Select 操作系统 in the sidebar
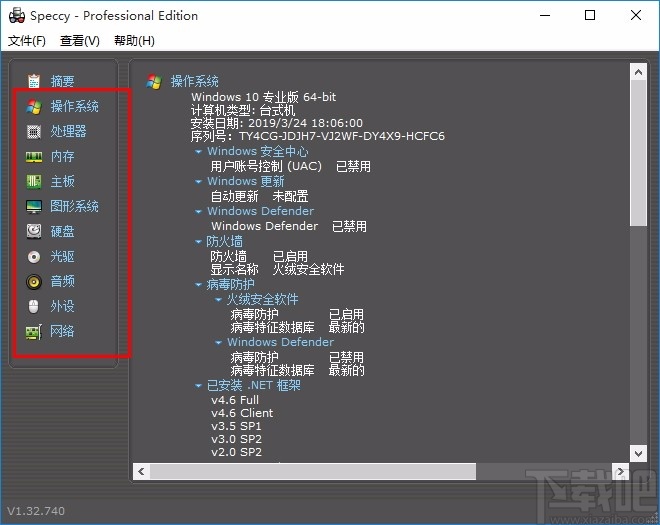 tap(75, 106)
